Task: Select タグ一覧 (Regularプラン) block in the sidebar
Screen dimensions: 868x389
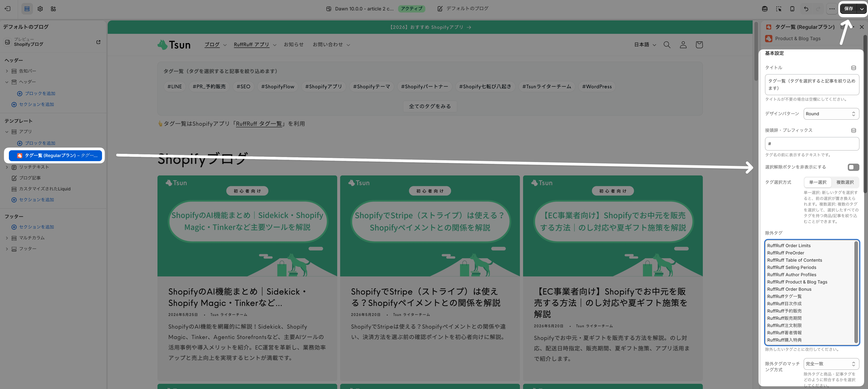Action: point(55,155)
